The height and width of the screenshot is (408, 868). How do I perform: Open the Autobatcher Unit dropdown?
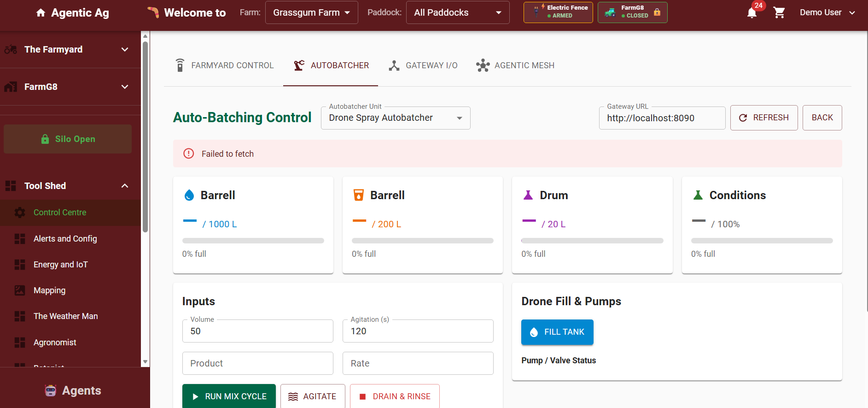click(x=396, y=118)
